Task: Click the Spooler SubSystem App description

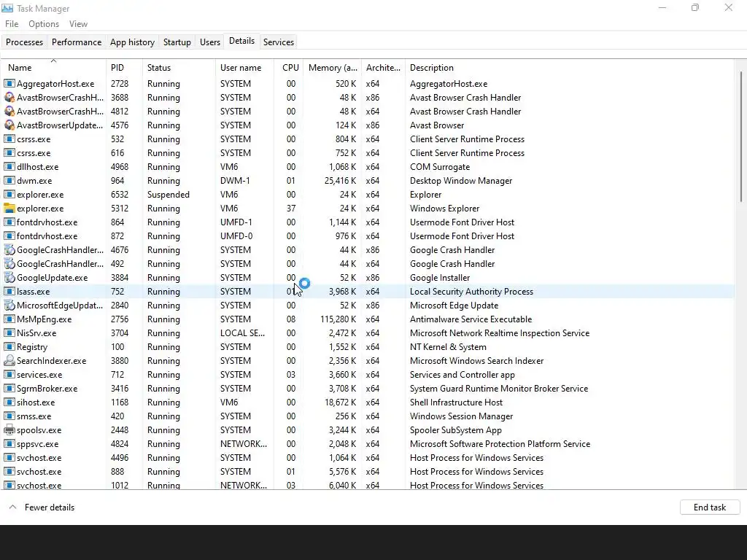Action: (x=455, y=430)
